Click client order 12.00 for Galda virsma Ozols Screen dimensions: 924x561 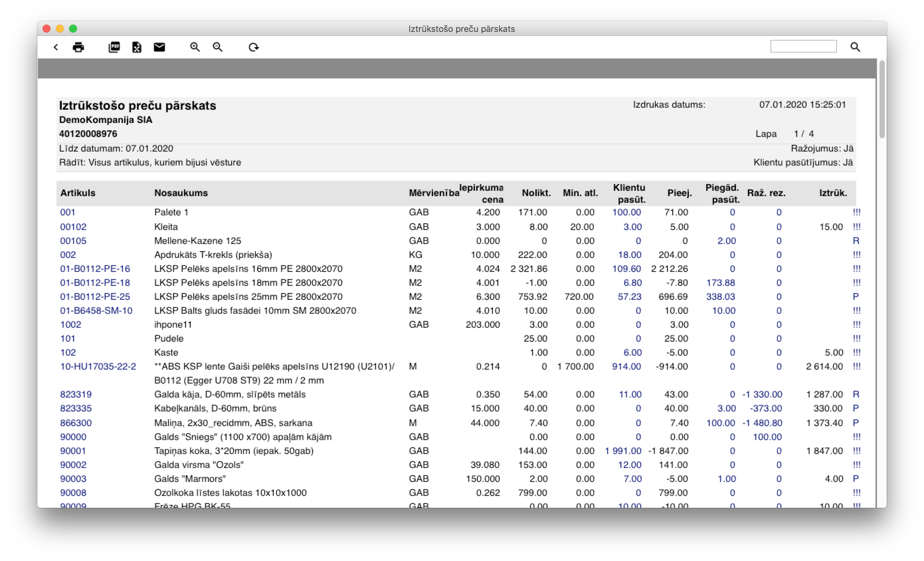pos(630,465)
